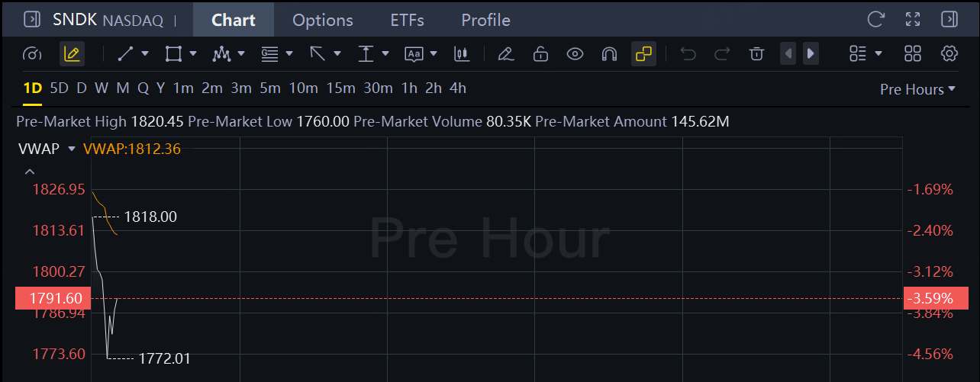Select the trend line drawing tool
980x382 pixels.
[126, 53]
